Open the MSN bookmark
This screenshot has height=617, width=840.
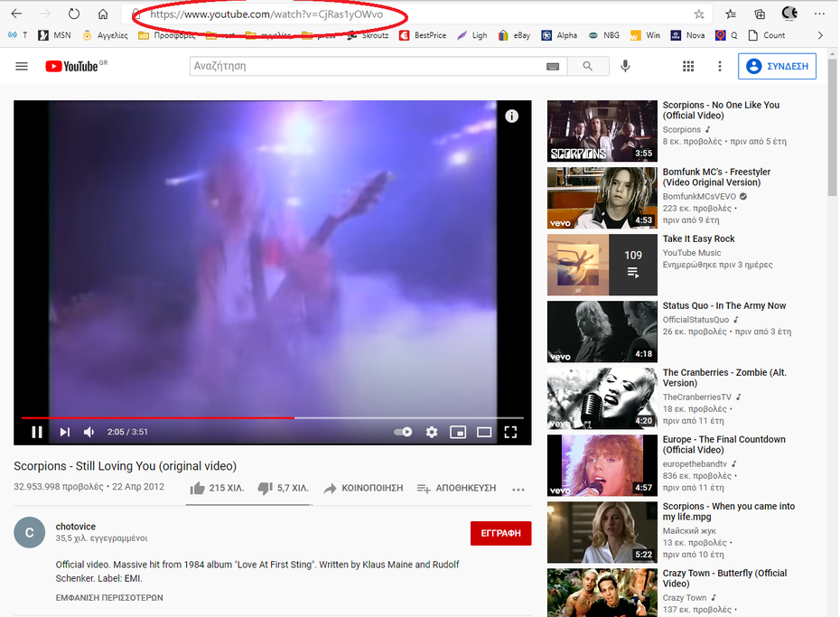(x=54, y=35)
